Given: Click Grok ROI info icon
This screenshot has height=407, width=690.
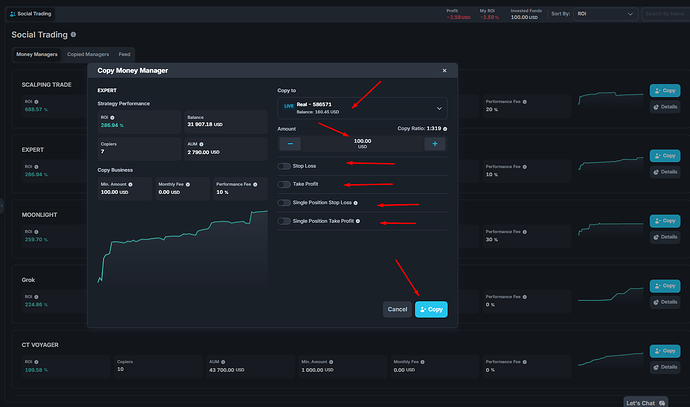Looking at the screenshot, I should click(36, 297).
